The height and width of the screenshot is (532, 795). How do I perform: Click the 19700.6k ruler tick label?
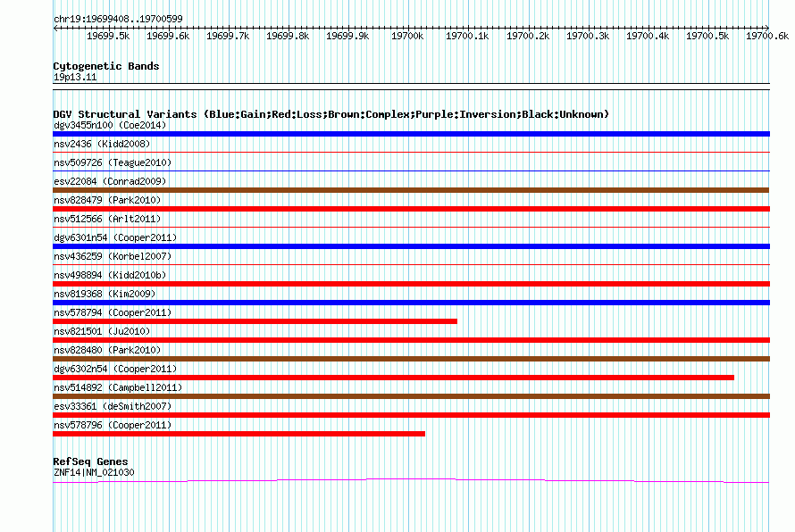[767, 36]
